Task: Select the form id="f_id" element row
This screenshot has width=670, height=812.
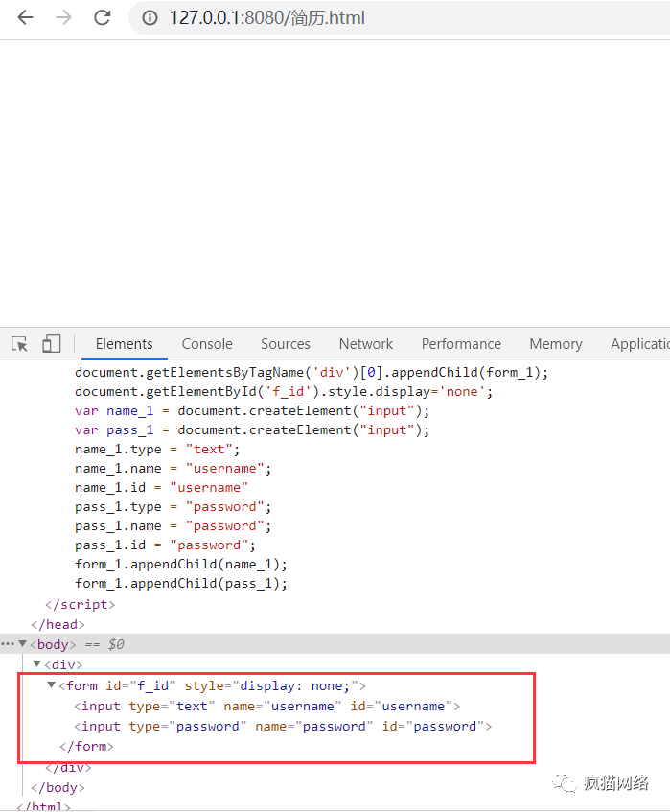Action: (212, 685)
